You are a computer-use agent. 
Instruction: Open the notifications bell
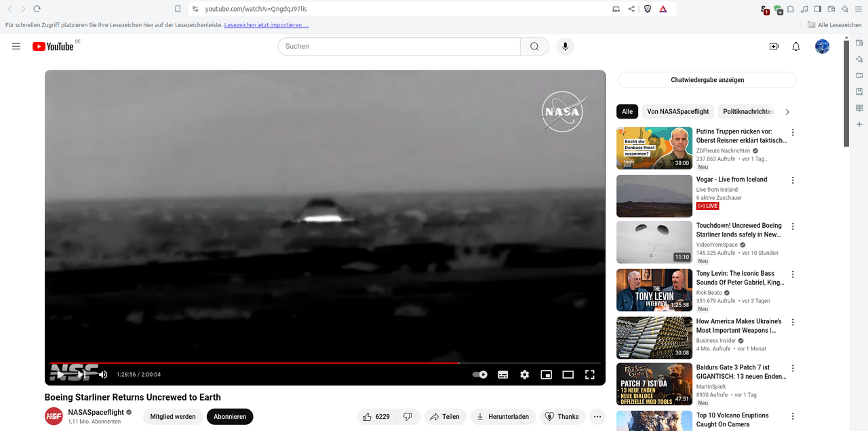796,46
